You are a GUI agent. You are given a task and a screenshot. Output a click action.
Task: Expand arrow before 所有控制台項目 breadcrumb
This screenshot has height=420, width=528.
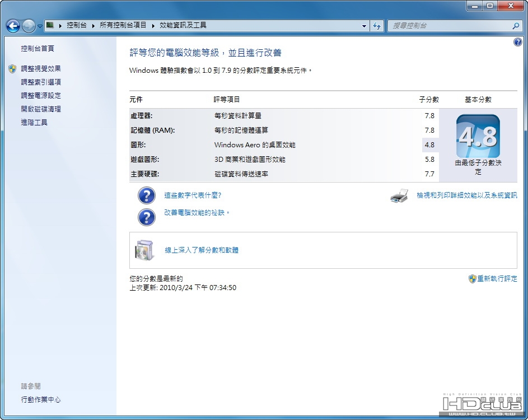pos(94,26)
